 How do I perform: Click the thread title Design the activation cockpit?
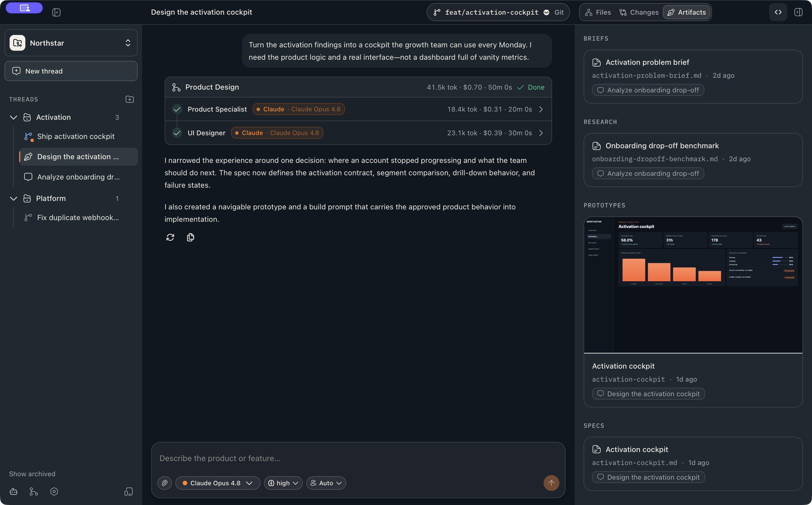(x=202, y=12)
